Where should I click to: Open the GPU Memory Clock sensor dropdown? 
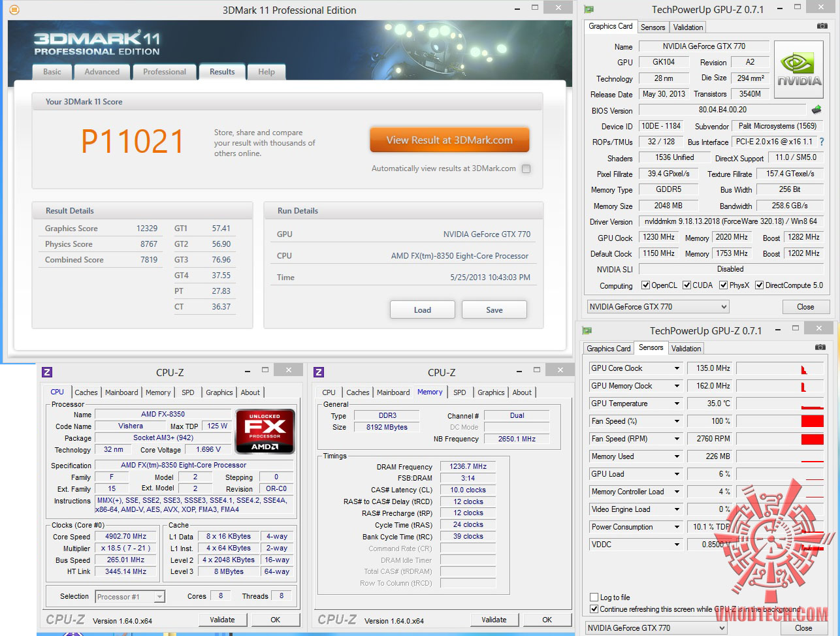tap(677, 386)
